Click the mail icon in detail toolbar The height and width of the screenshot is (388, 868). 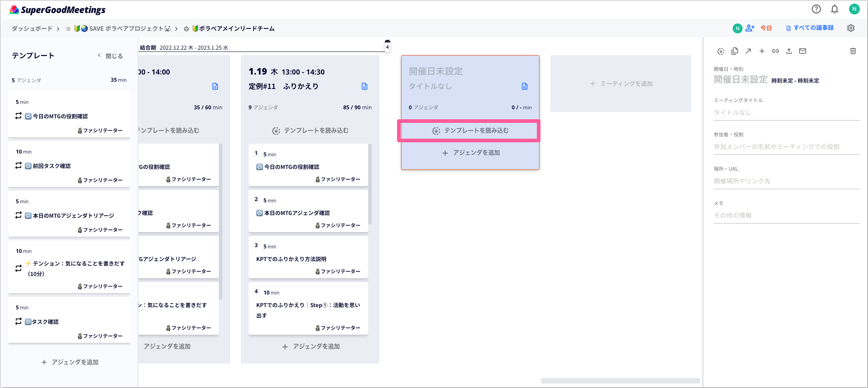tap(803, 51)
